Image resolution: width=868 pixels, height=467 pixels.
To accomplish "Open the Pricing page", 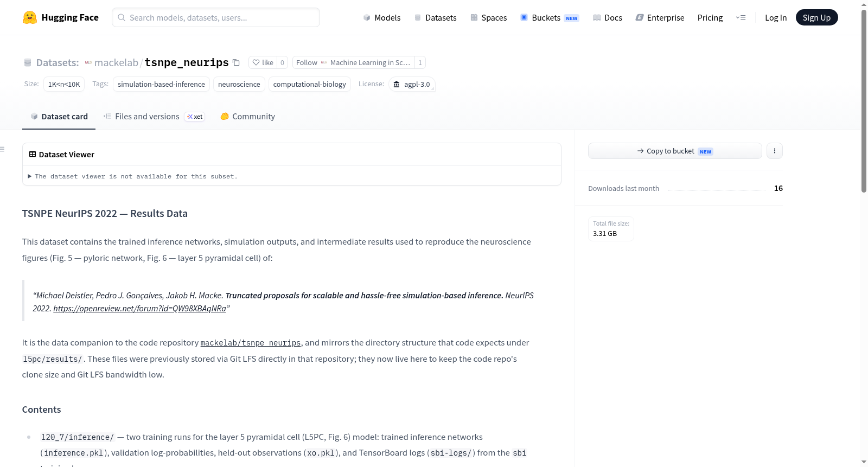I will (x=710, y=17).
